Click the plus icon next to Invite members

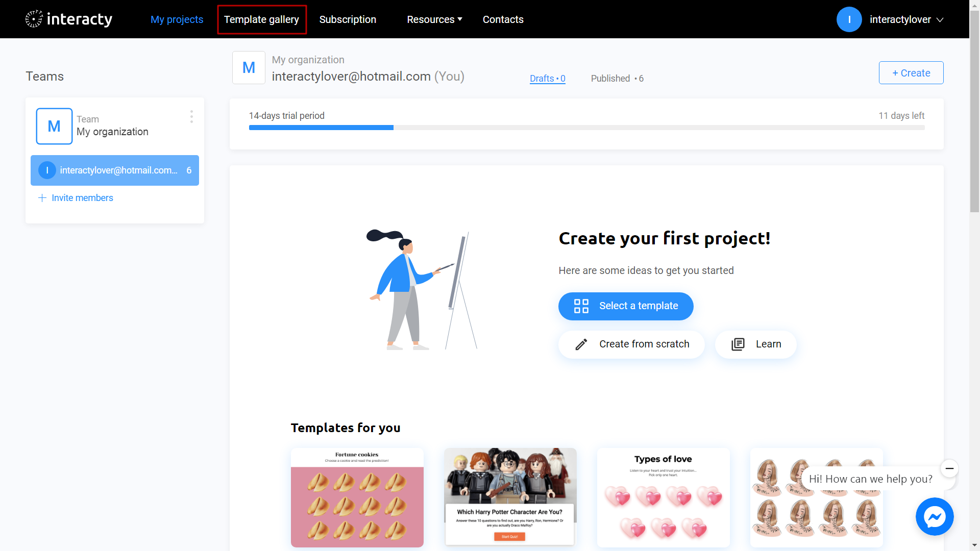(42, 198)
